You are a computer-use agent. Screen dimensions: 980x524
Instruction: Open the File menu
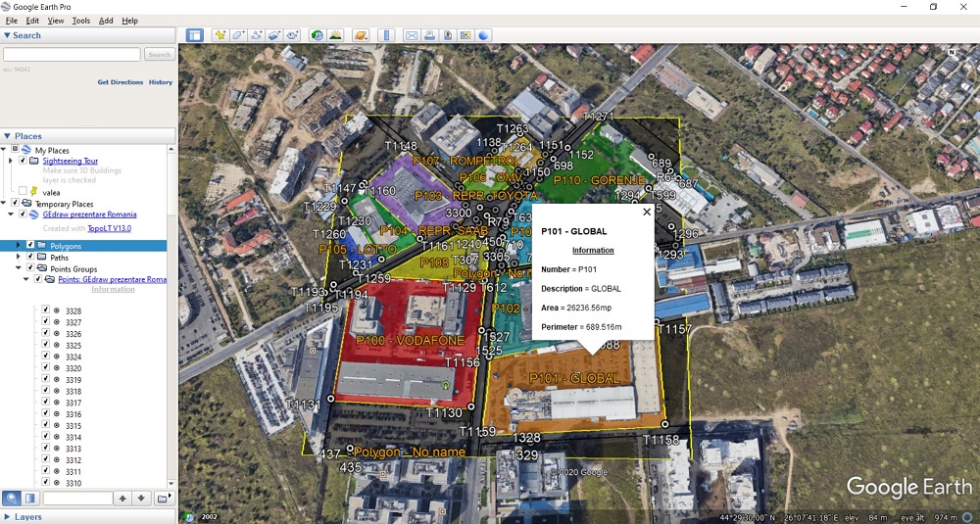11,21
